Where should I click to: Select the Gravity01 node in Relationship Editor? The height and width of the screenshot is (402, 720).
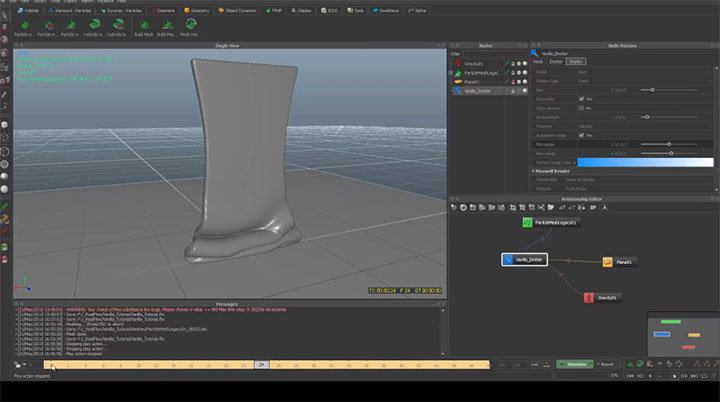coord(602,298)
